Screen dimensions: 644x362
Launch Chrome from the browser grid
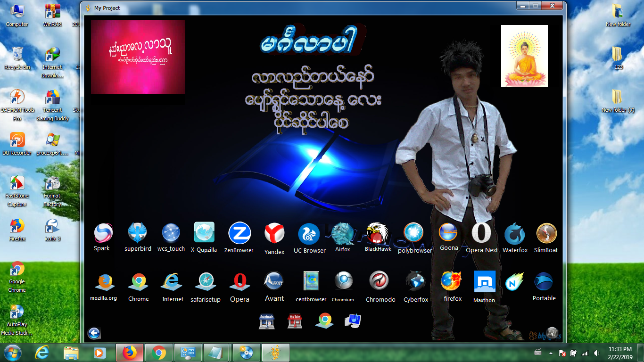[x=139, y=282]
